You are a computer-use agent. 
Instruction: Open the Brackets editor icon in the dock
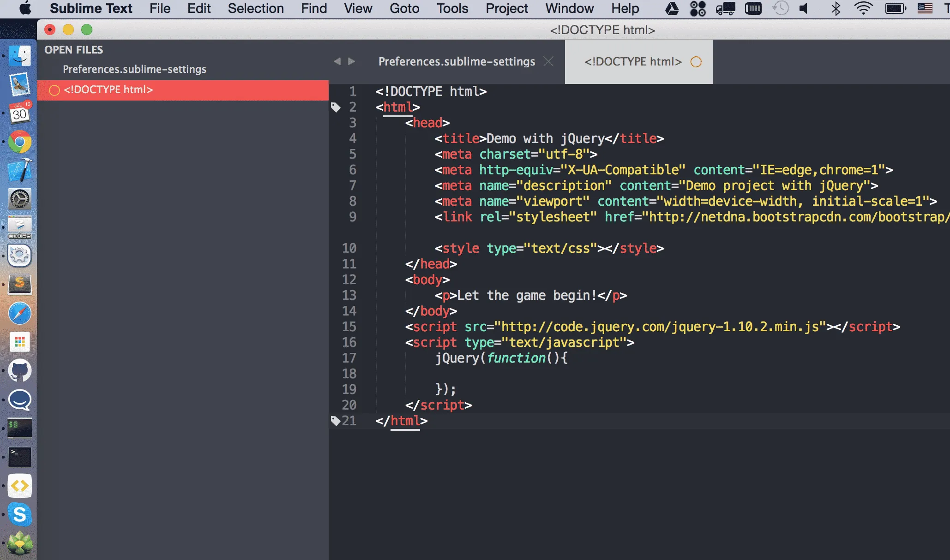(x=19, y=485)
